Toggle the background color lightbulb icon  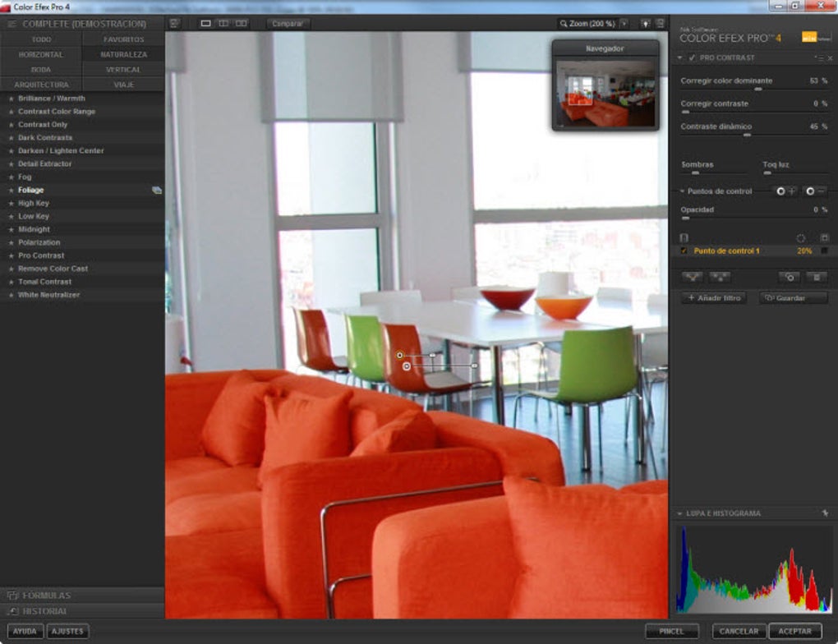coord(646,24)
